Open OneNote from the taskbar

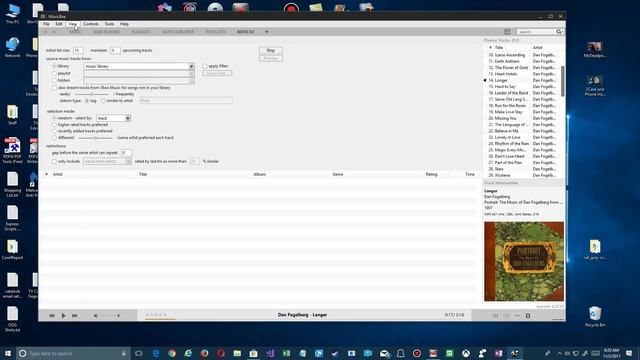pyautogui.click(x=498, y=353)
